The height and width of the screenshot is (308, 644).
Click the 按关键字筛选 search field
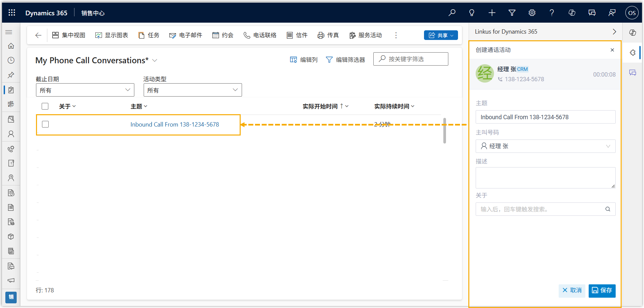click(413, 59)
